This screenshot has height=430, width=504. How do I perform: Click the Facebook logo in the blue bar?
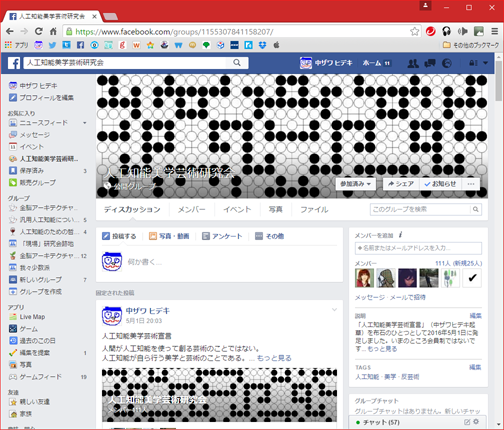point(14,63)
